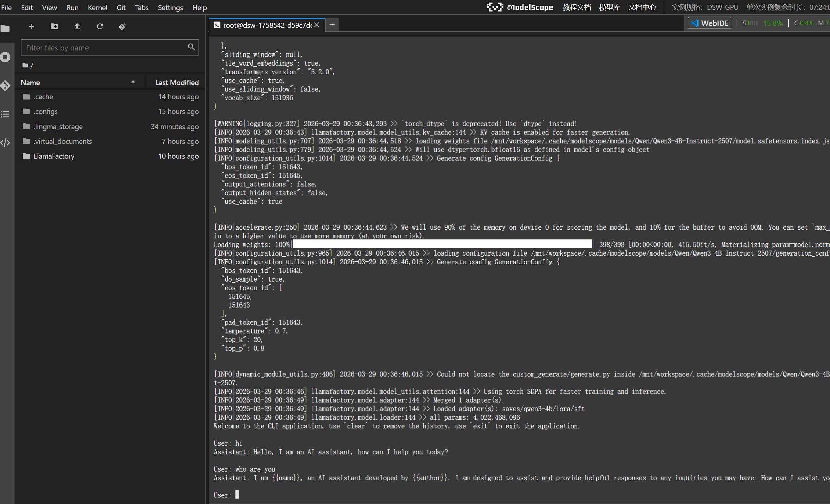Image resolution: width=830 pixels, height=504 pixels.
Task: Open table of contents sidebar icon
Action: pyautogui.click(x=5, y=114)
